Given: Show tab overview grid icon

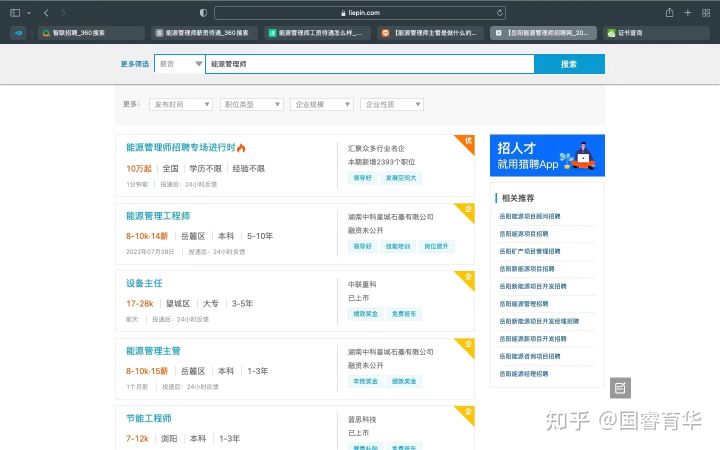Looking at the screenshot, I should [x=706, y=13].
